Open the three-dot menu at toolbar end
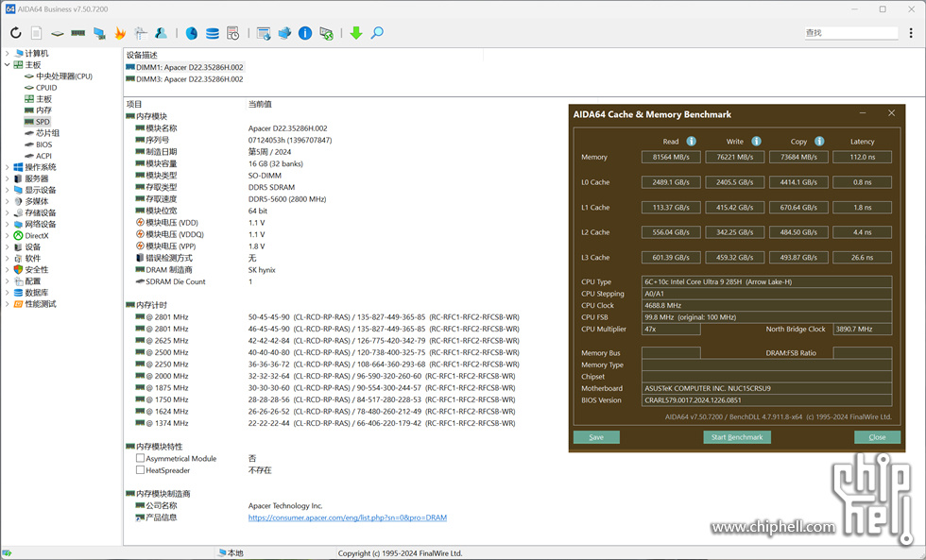 911,33
